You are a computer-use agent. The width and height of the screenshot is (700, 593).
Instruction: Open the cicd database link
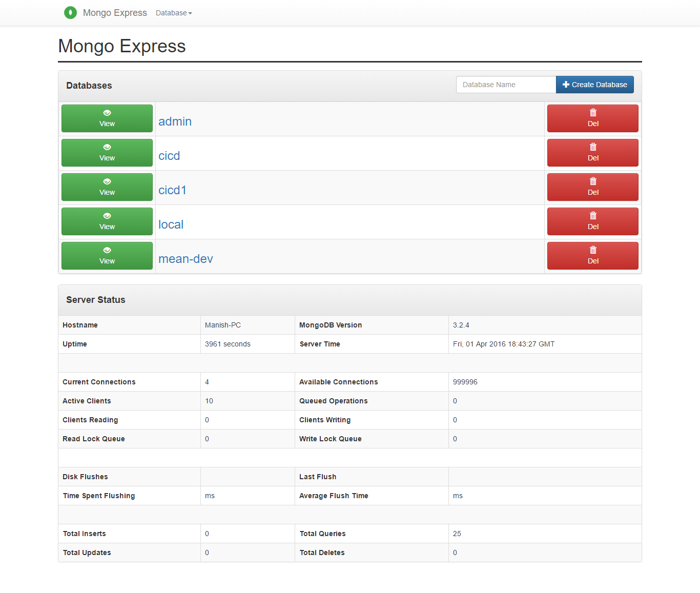[x=169, y=155]
